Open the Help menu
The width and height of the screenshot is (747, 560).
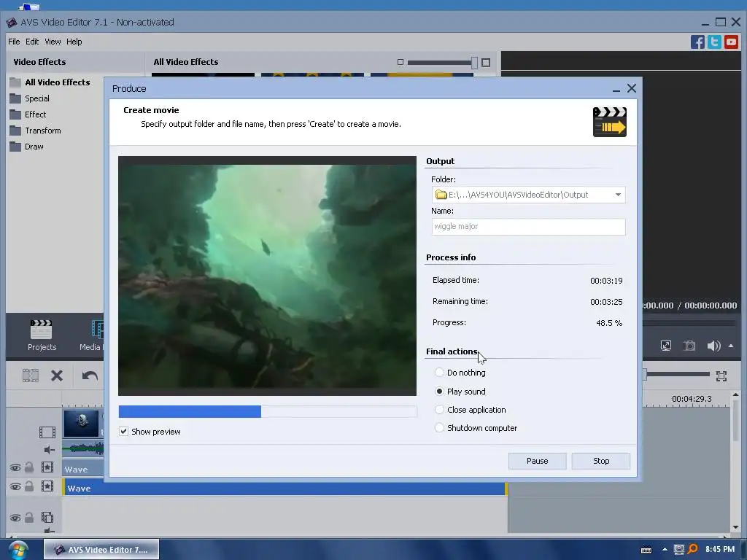tap(74, 42)
